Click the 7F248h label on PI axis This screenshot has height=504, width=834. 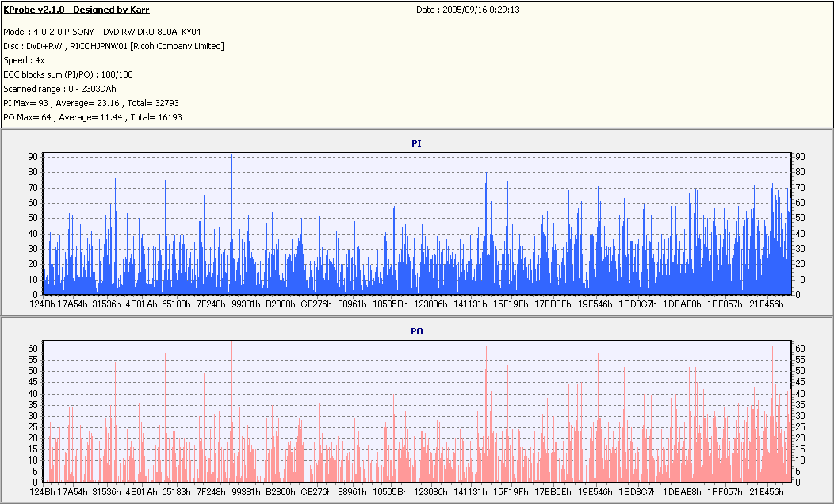[x=211, y=304]
